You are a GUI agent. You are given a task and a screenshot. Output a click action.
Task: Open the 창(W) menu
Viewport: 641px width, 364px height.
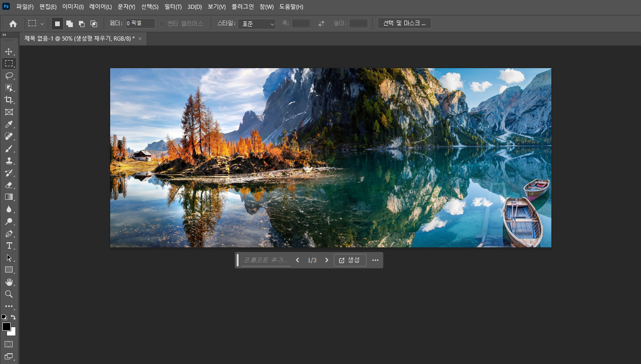click(267, 7)
